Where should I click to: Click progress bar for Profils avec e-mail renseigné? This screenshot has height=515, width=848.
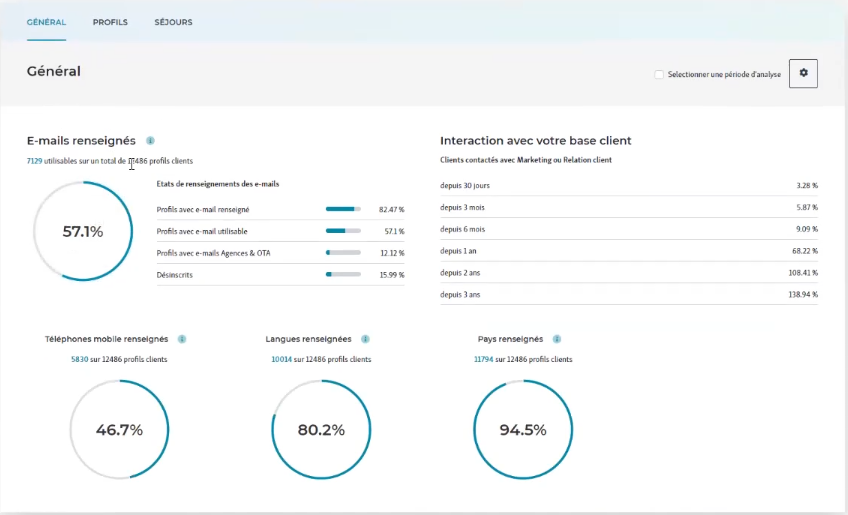click(343, 209)
